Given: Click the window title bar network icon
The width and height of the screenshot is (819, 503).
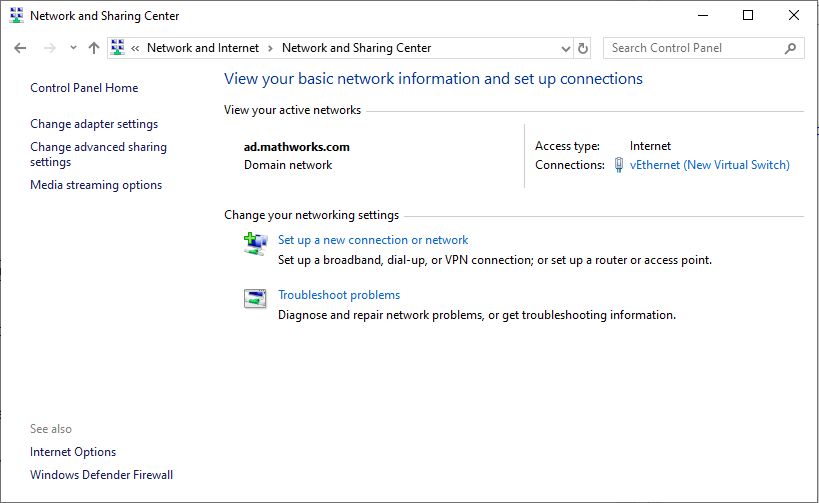Looking at the screenshot, I should click(x=17, y=16).
